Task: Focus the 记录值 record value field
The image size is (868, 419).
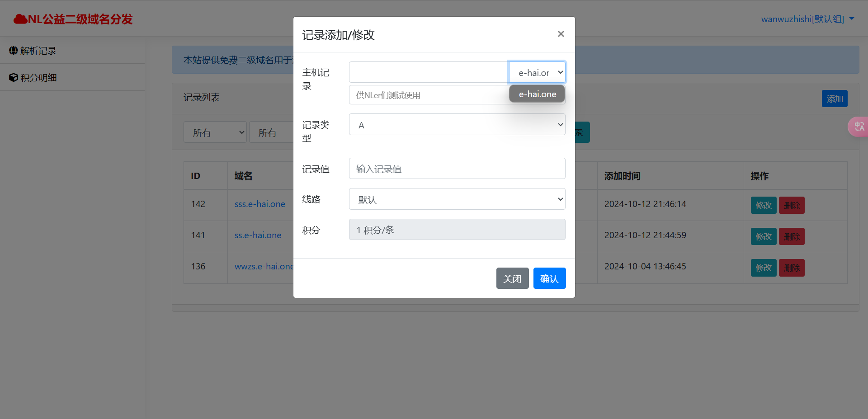Action: [x=457, y=169]
